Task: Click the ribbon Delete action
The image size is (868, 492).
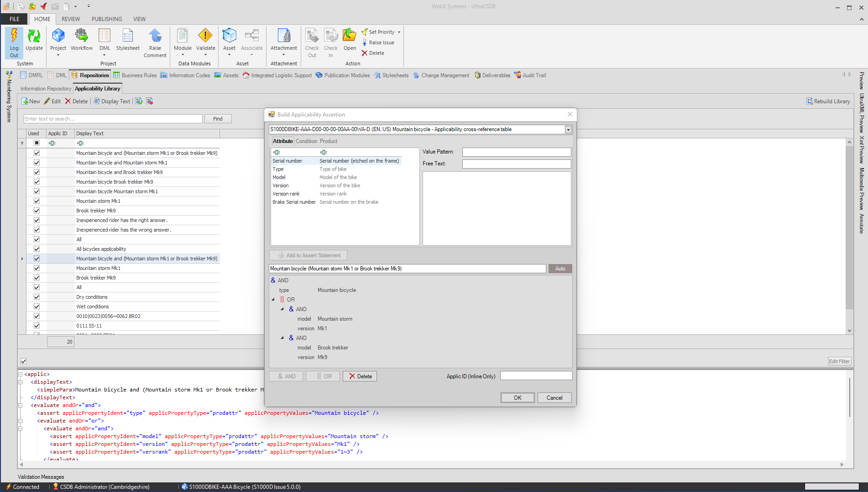Action: click(373, 53)
